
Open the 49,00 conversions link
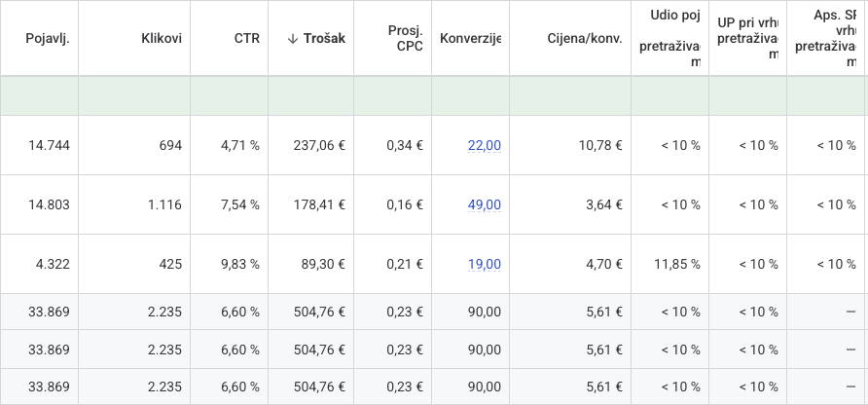pyautogui.click(x=484, y=204)
